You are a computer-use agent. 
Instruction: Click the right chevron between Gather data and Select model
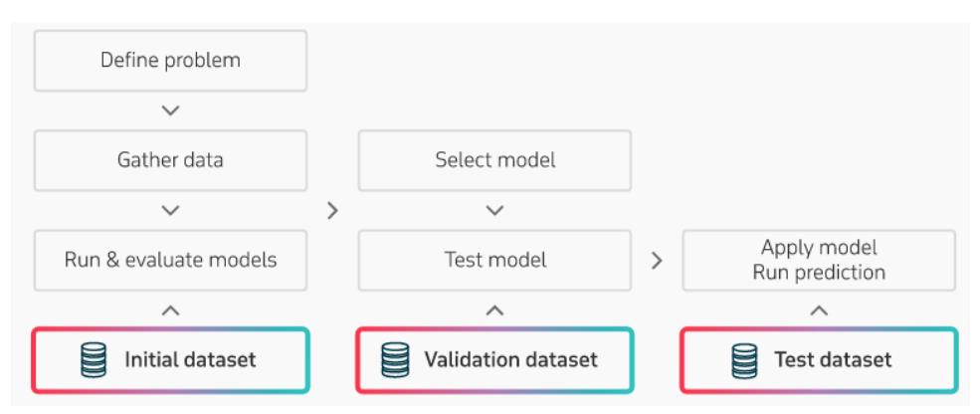[332, 211]
